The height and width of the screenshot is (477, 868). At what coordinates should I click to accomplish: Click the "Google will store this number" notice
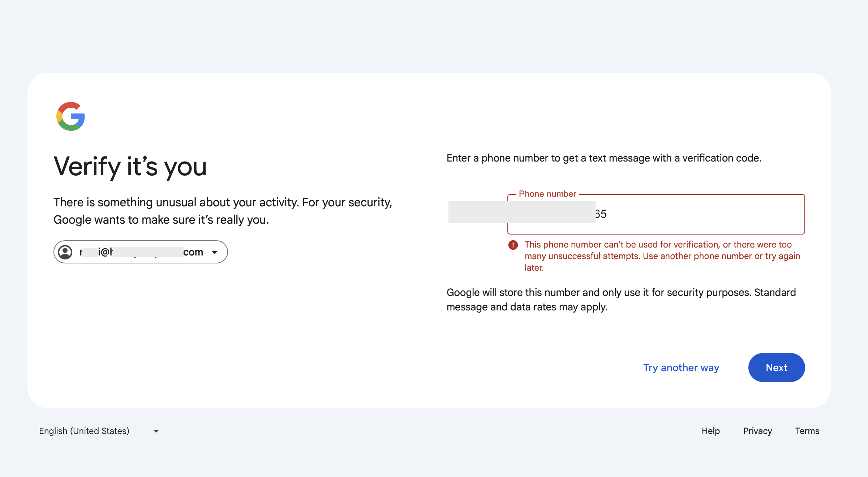(x=621, y=300)
